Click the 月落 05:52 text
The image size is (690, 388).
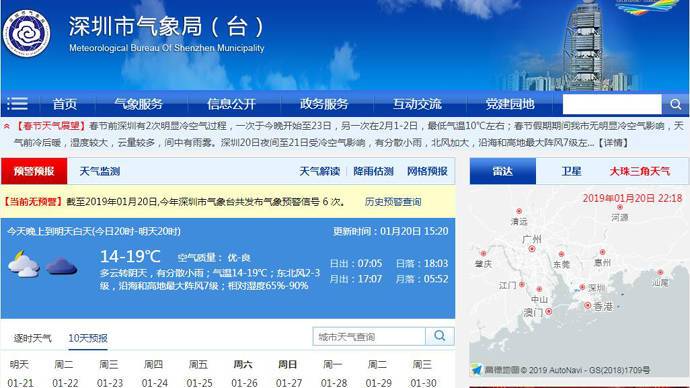tap(422, 279)
